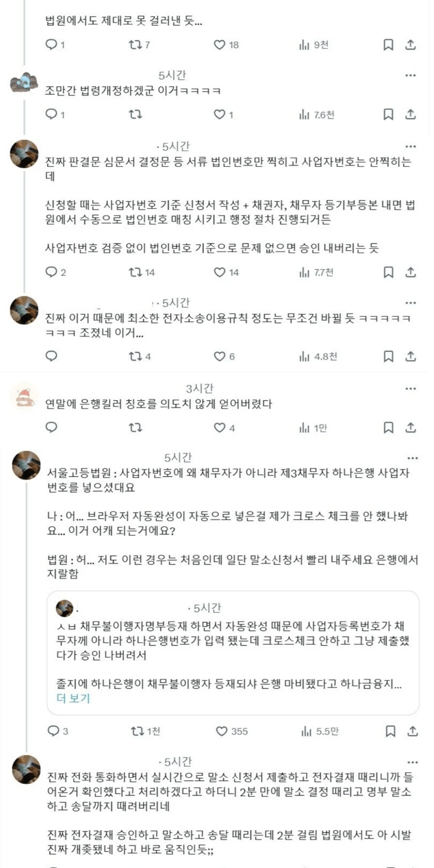The width and height of the screenshot is (434, 868).
Task: Share the 은행킬러 칭호 tweet
Action: pyautogui.click(x=410, y=428)
